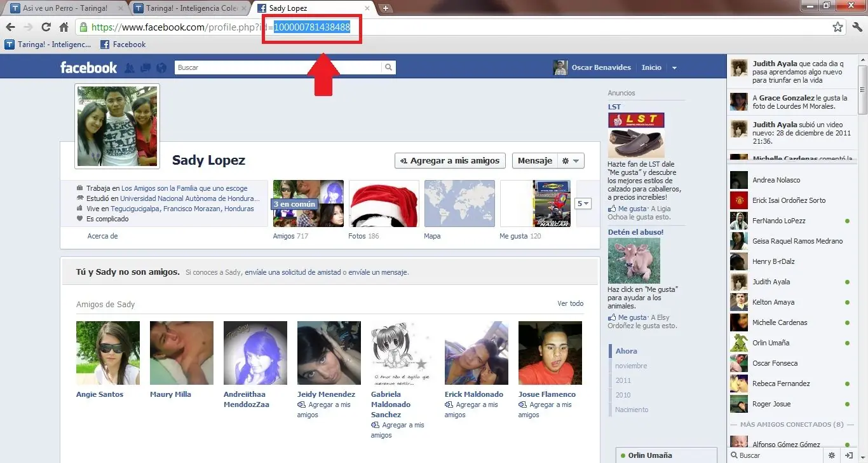Image resolution: width=868 pixels, height=463 pixels.
Task: Bookmark this page with the star icon
Action: click(x=837, y=27)
